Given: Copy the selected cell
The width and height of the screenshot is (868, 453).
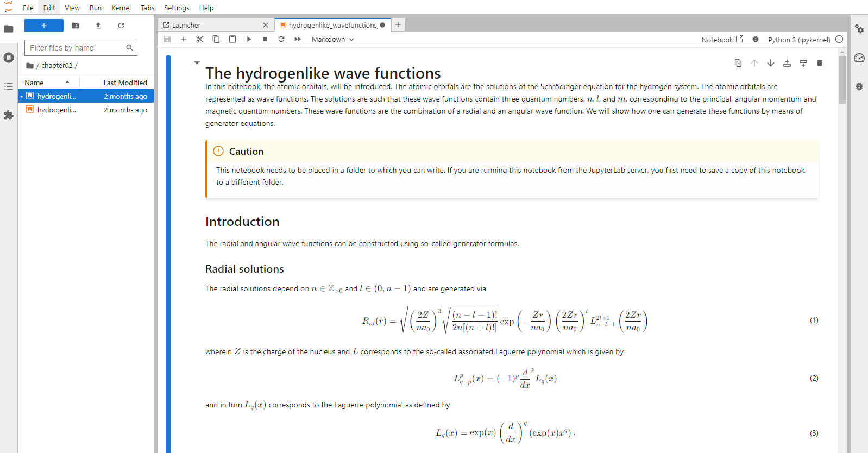Looking at the screenshot, I should [216, 39].
